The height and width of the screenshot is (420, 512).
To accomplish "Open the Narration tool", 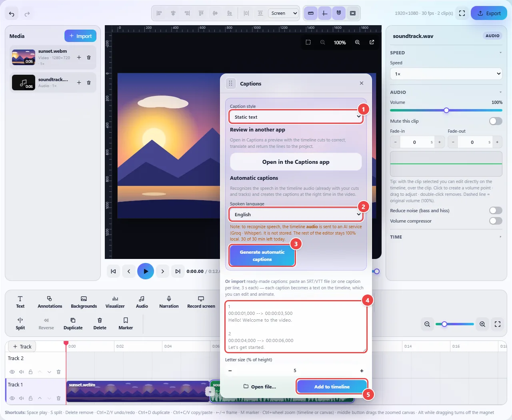I will pyautogui.click(x=169, y=302).
